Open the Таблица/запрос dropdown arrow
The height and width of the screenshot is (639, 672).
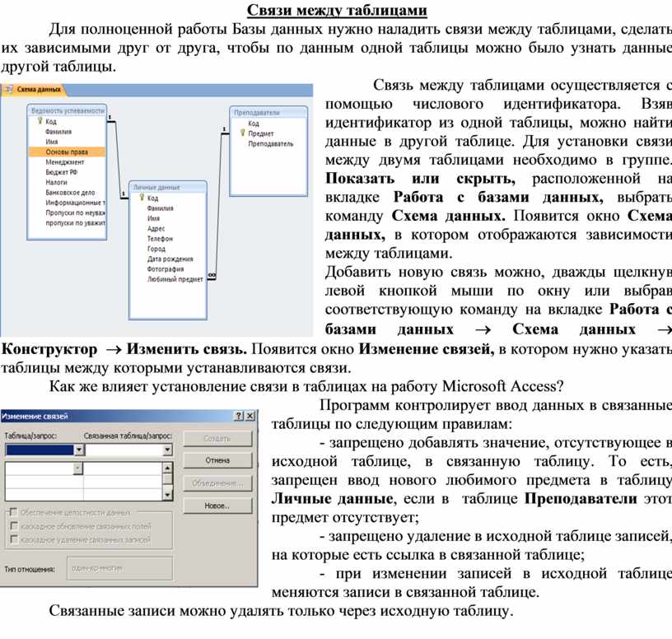(x=79, y=450)
